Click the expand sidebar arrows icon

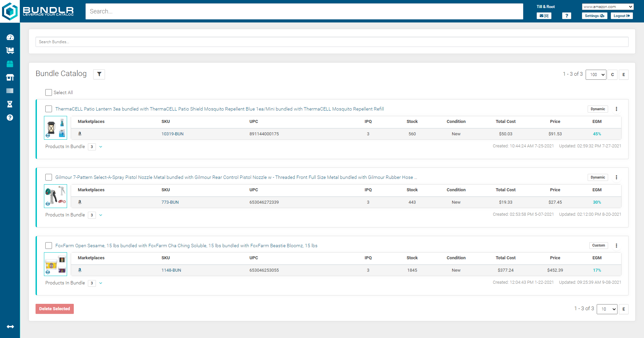10,327
